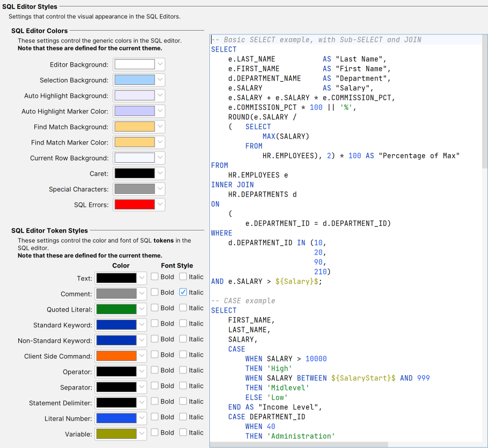Uncheck Italic for the Comment token
Image resolution: width=488 pixels, height=448 pixels.
click(x=183, y=292)
